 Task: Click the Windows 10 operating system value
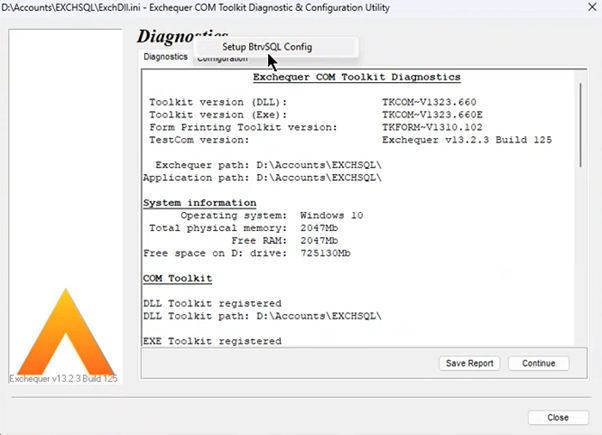click(332, 215)
